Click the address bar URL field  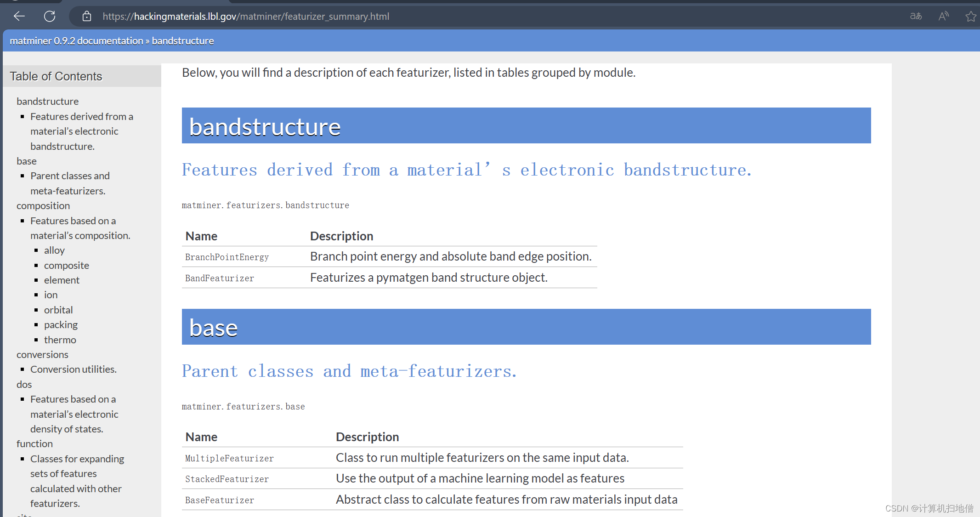[x=246, y=17]
